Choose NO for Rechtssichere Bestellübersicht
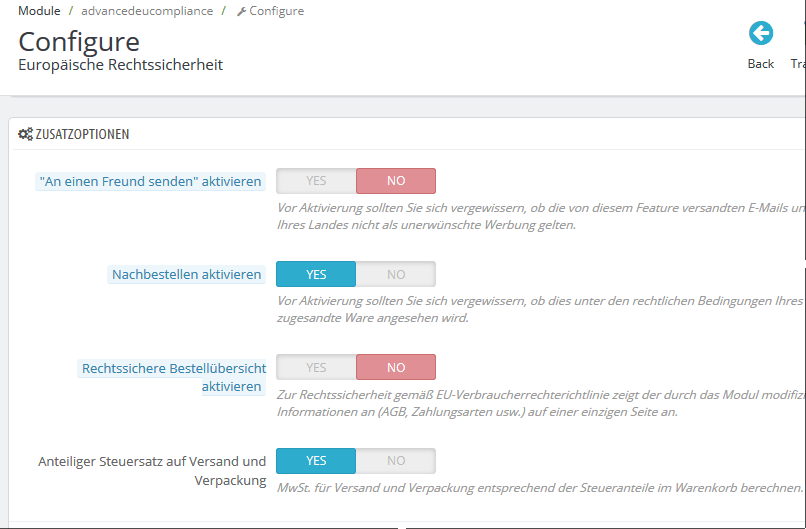The image size is (806, 529). (396, 367)
